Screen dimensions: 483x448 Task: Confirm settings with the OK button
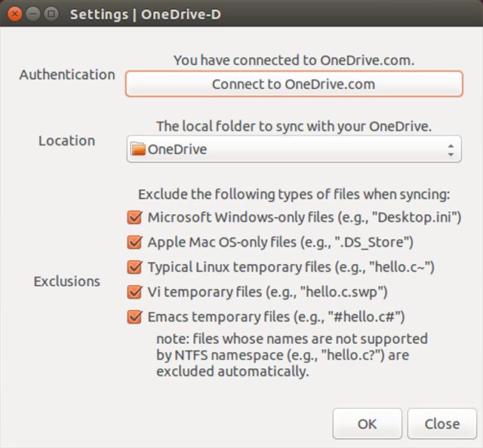(x=368, y=424)
